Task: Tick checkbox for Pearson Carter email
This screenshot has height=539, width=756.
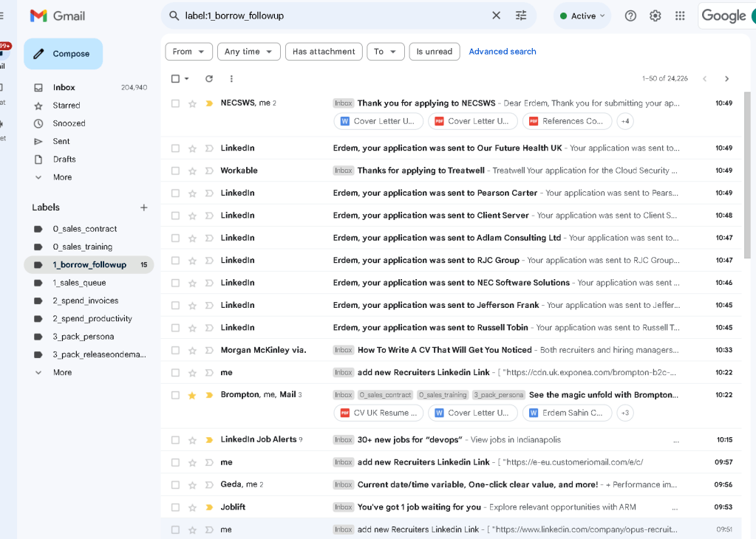Action: [x=175, y=193]
